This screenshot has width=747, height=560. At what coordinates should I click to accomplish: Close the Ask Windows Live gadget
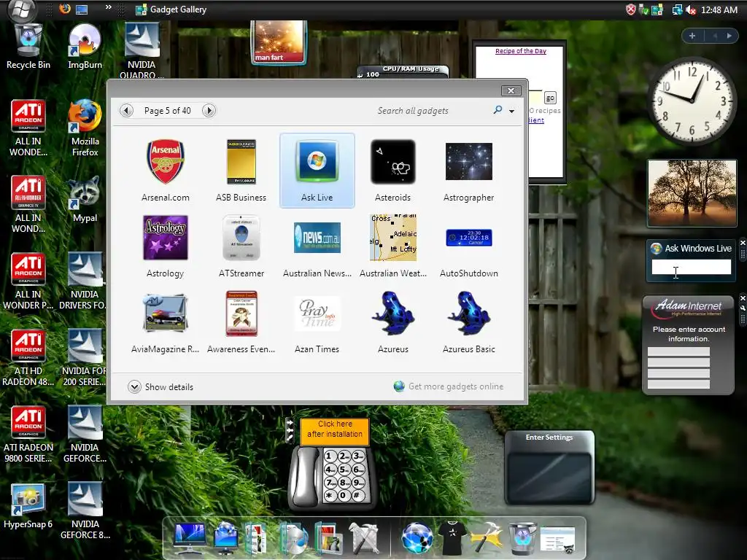coord(742,243)
